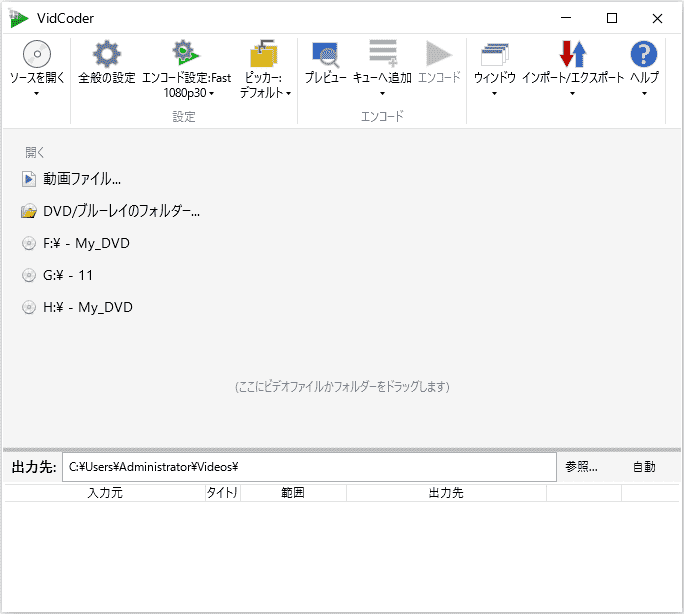Viewport: 684px width, 614px height.
Task: Click the プレビュー label text
Action: (325, 78)
